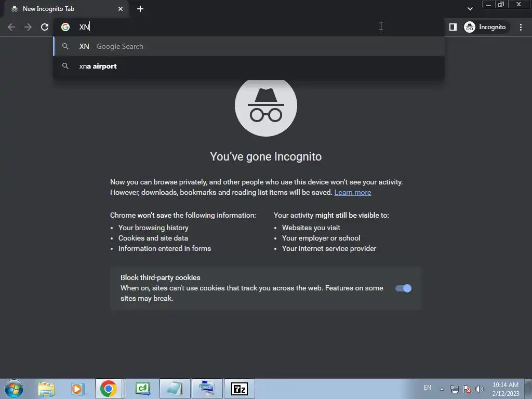Click the Google icon in the address bar
Viewport: 532px width, 399px height.
coord(65,27)
